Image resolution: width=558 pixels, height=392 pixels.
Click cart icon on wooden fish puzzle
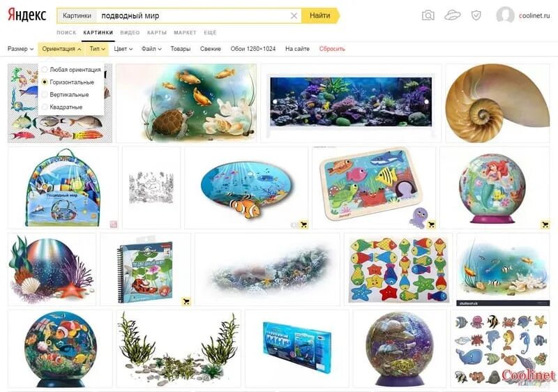(x=431, y=225)
